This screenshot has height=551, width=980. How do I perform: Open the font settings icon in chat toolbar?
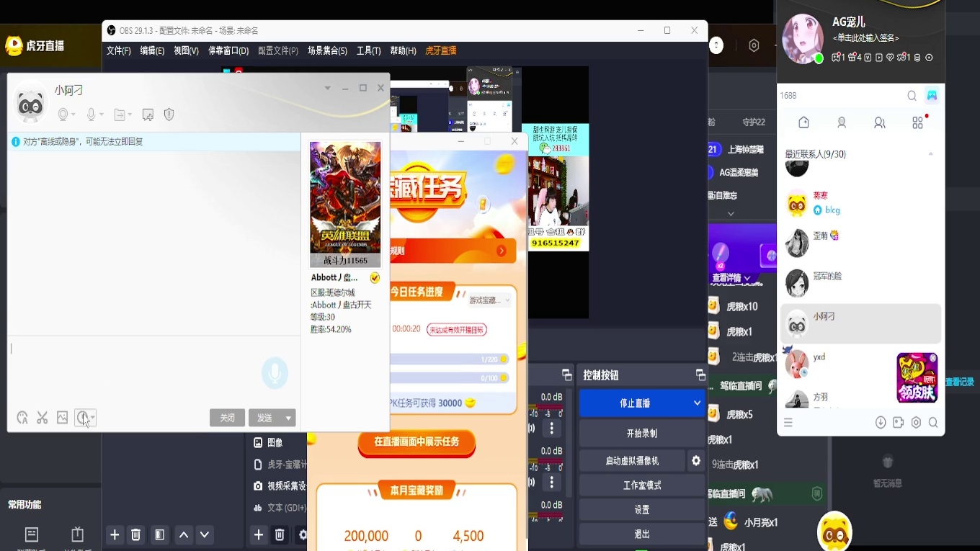tap(22, 418)
